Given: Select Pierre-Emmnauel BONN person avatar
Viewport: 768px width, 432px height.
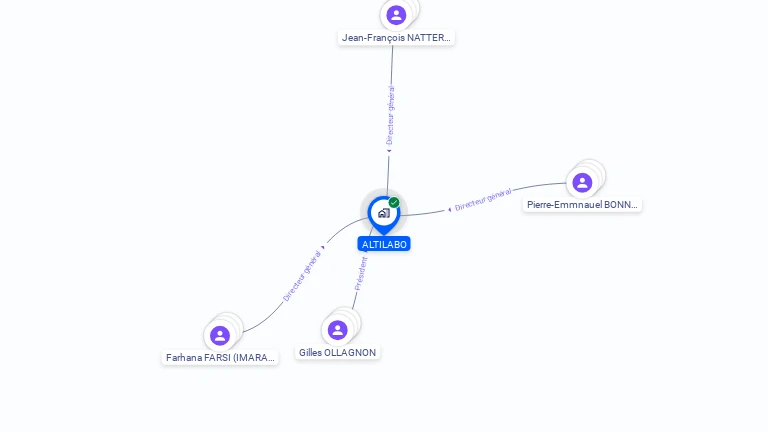Looking at the screenshot, I should pyautogui.click(x=582, y=183).
